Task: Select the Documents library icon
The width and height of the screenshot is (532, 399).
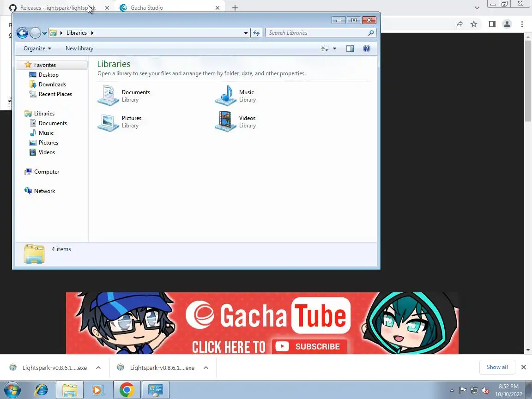Action: tap(108, 96)
